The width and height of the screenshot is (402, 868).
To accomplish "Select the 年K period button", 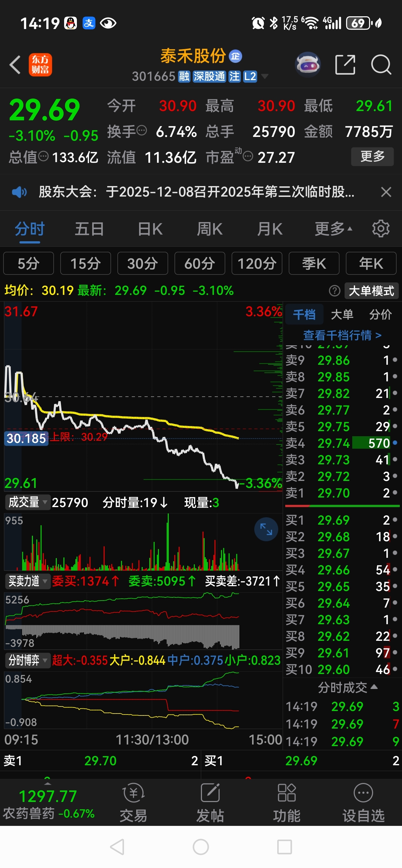I will pyautogui.click(x=371, y=264).
